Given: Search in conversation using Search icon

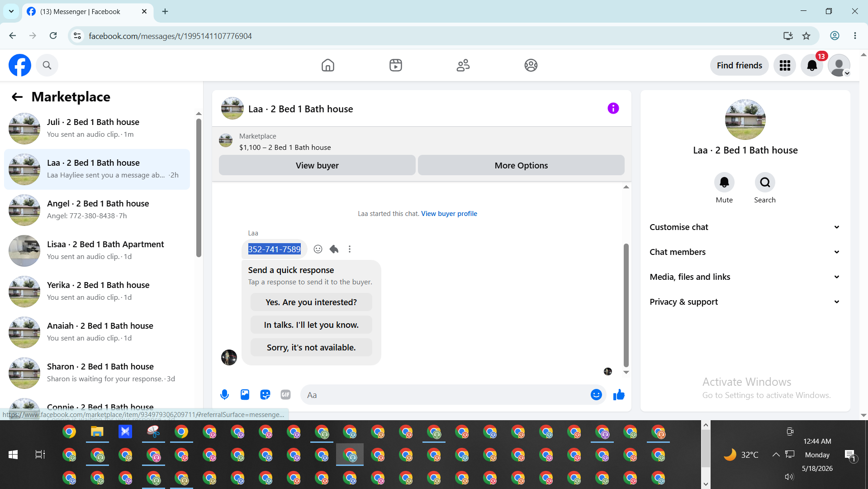Looking at the screenshot, I should click(x=765, y=182).
